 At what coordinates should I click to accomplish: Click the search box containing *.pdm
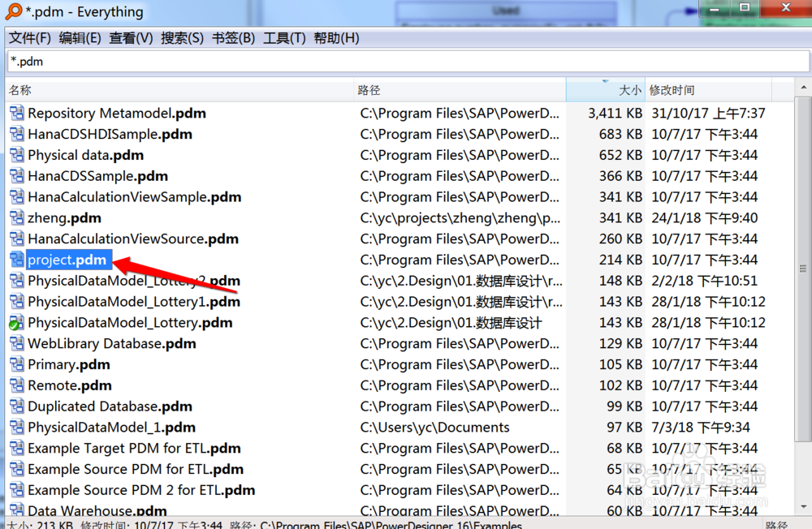point(408,62)
